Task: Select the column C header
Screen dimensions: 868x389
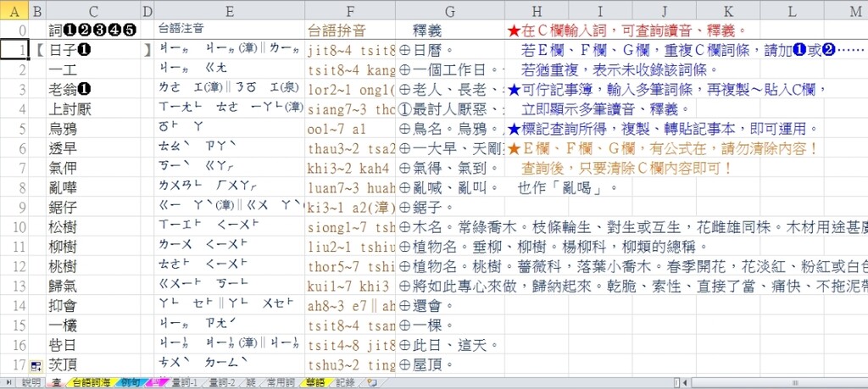Action: [x=92, y=10]
